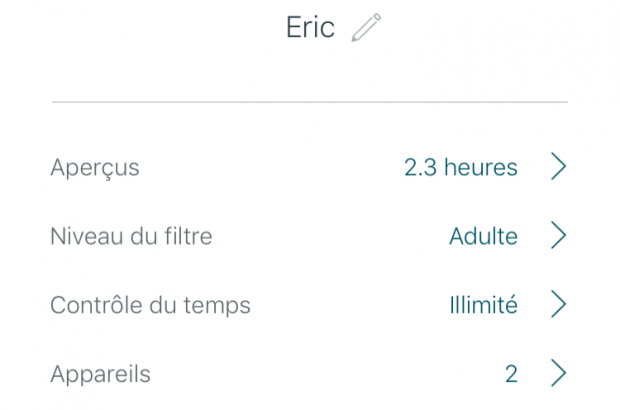Viewport: 620px width, 410px height.
Task: Click the Adulte filter value
Action: tap(483, 237)
